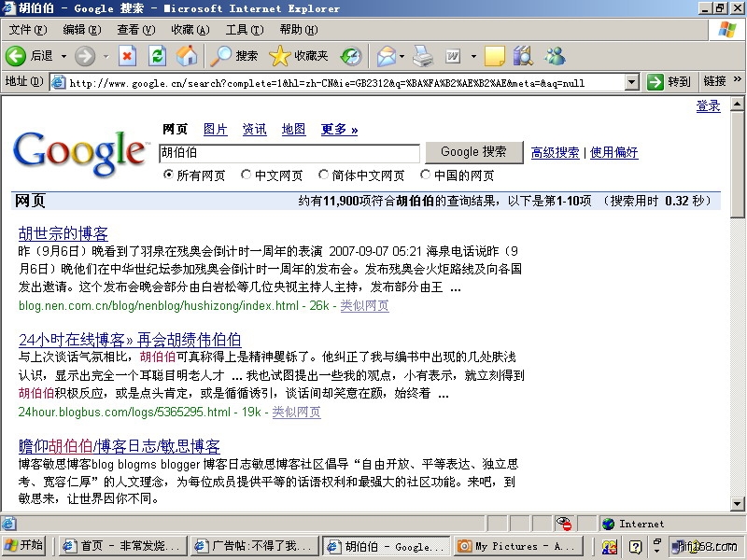Select the 简体中文网页 radio button
This screenshot has width=747, height=560.
(x=324, y=175)
